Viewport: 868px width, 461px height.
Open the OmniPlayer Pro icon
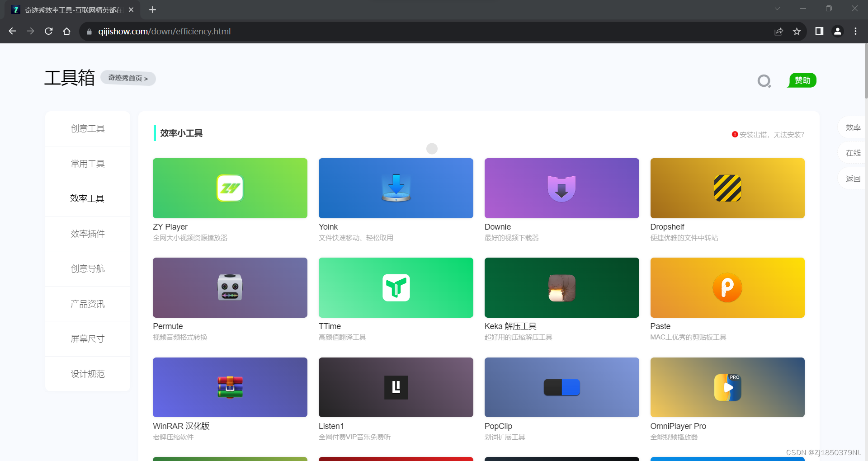pyautogui.click(x=727, y=387)
